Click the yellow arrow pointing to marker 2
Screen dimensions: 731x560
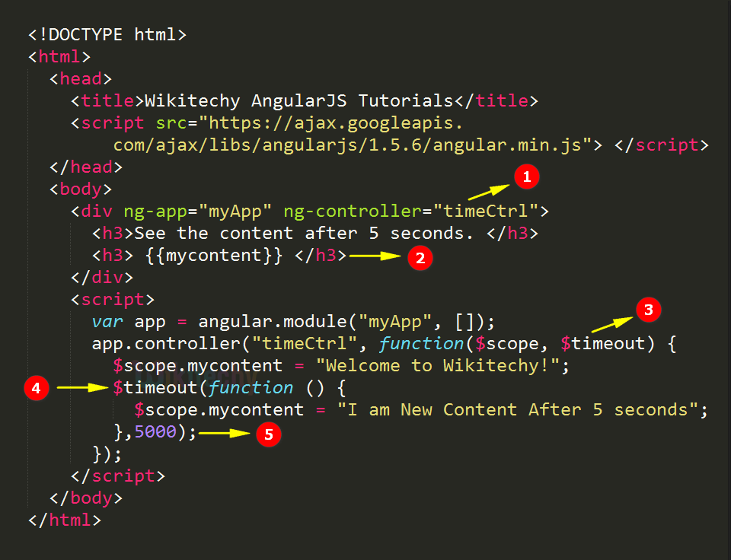tap(375, 256)
